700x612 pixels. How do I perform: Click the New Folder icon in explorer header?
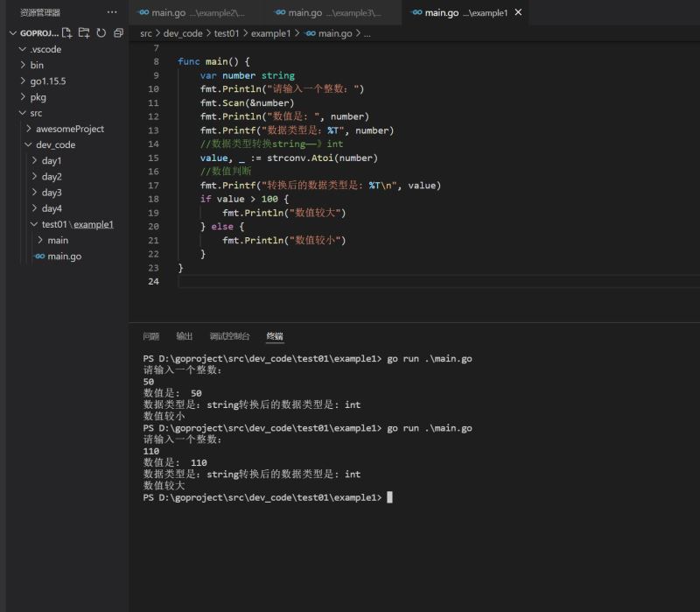pos(84,32)
